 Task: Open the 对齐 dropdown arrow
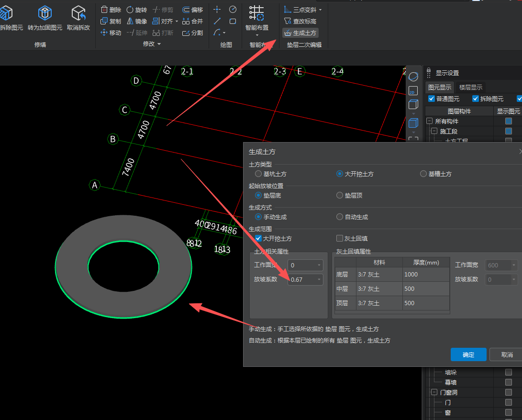(x=177, y=22)
